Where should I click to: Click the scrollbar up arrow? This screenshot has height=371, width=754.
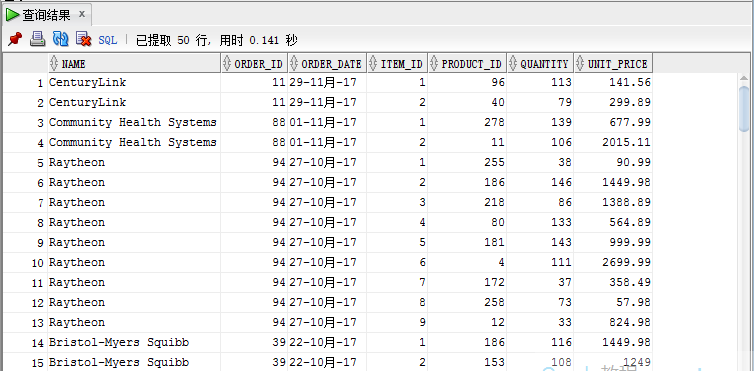pyautogui.click(x=744, y=78)
